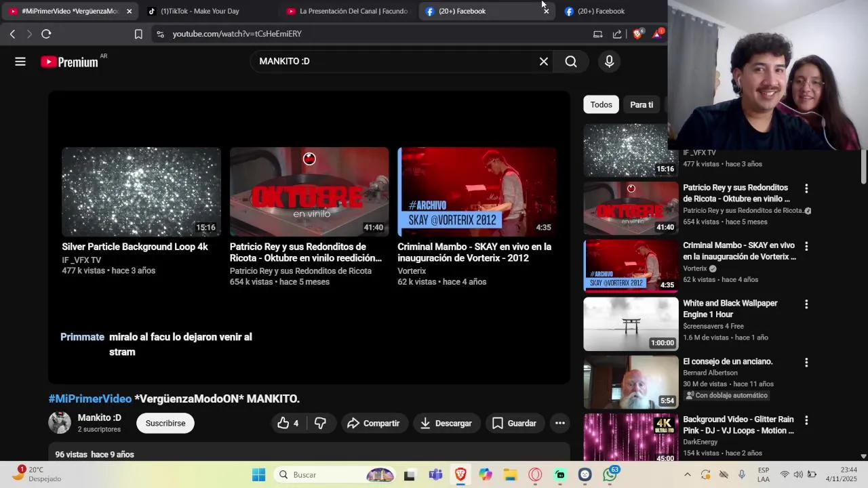The height and width of the screenshot is (488, 868).
Task: Subscribe to Mankito :D channel
Action: (x=165, y=423)
